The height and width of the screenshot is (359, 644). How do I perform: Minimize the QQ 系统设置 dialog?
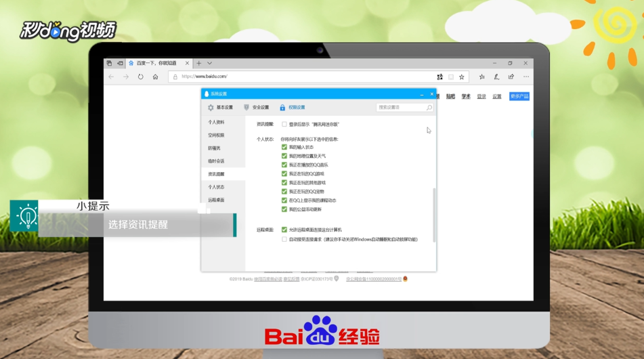pyautogui.click(x=422, y=94)
